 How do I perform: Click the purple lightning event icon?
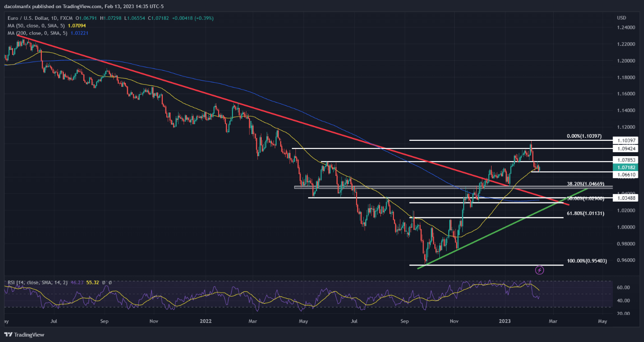[x=540, y=270]
